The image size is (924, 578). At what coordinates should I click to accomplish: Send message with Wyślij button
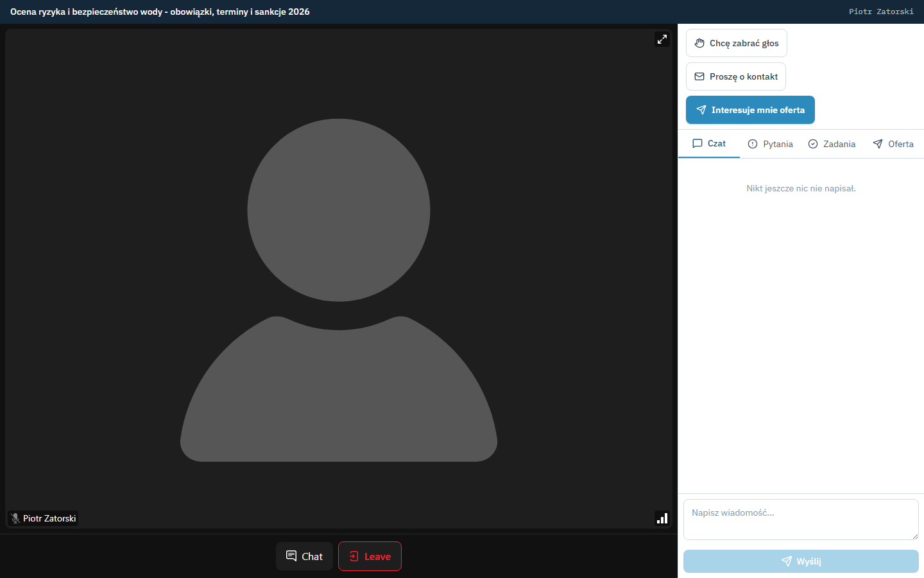(x=801, y=561)
